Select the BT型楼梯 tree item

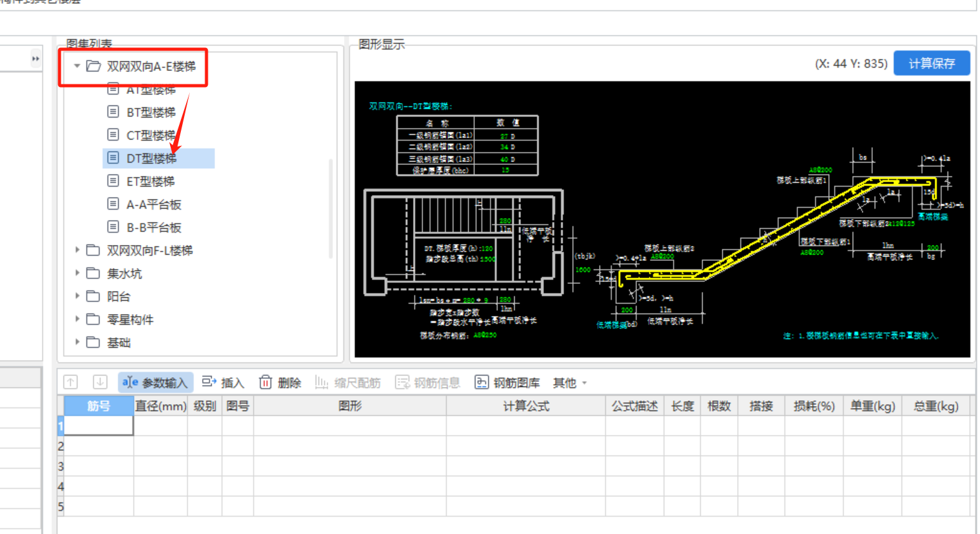151,113
